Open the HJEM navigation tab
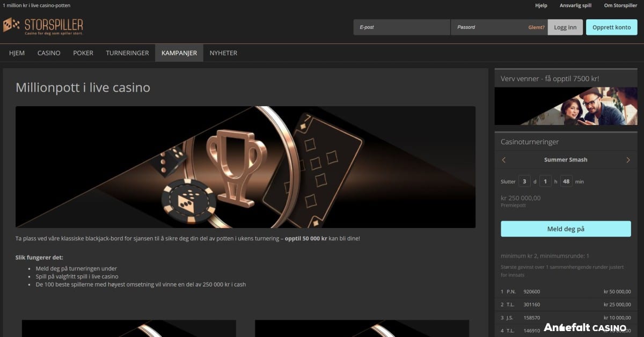Screen dimensions: 644x337 (x=17, y=53)
